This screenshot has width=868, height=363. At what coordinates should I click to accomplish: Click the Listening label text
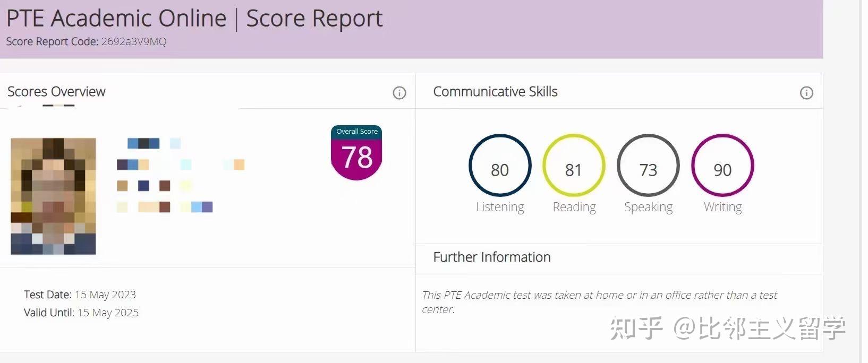coord(500,207)
